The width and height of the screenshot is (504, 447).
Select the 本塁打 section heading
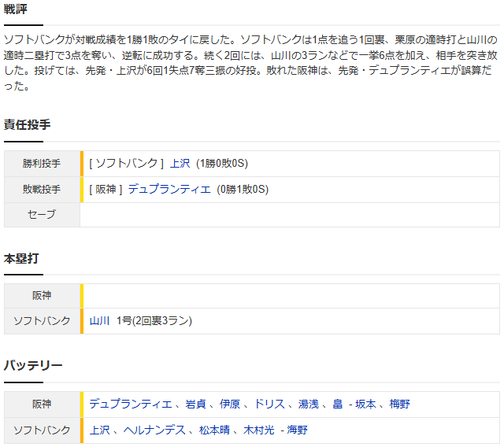(21, 258)
